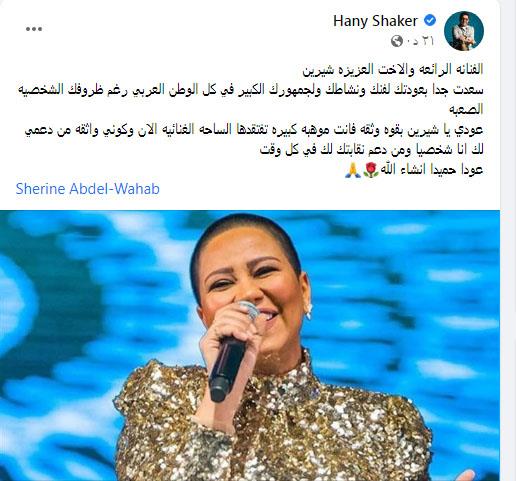Click the black microphone in the photo

[x=225, y=368]
